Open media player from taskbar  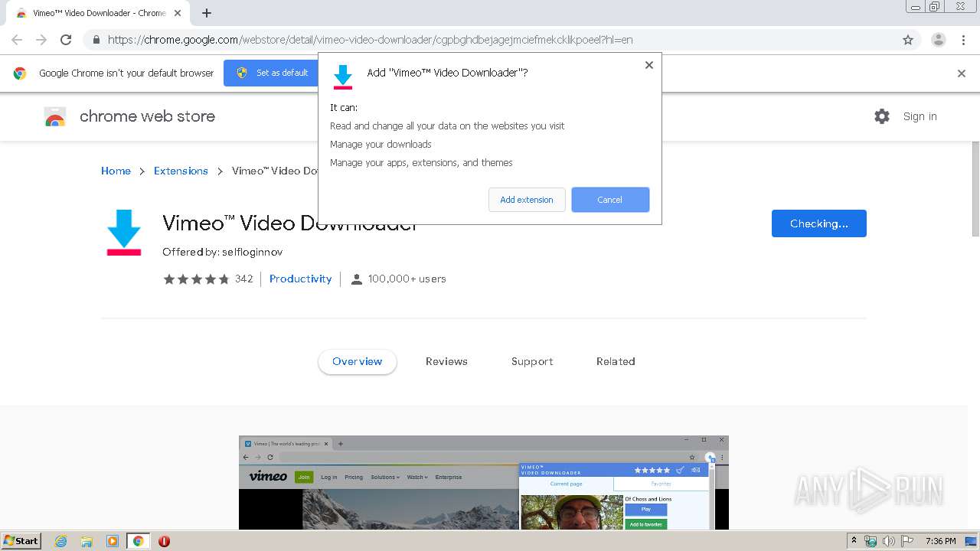point(113,541)
